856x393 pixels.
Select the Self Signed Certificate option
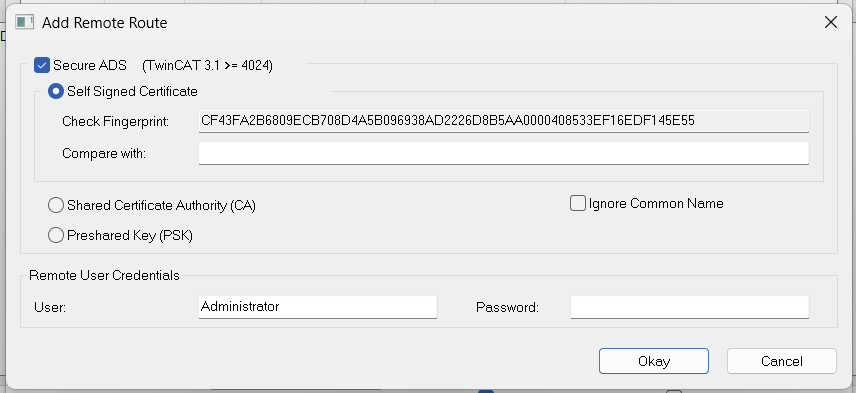pyautogui.click(x=56, y=91)
